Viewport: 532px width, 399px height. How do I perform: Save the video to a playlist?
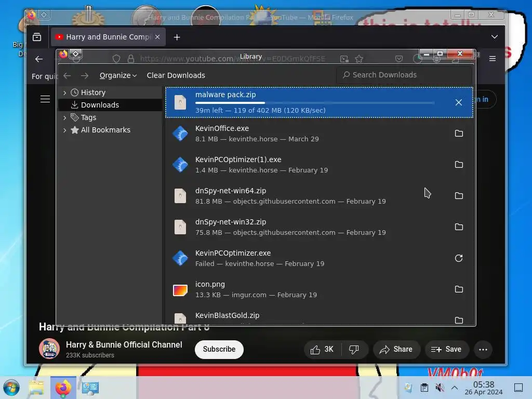[x=447, y=350]
